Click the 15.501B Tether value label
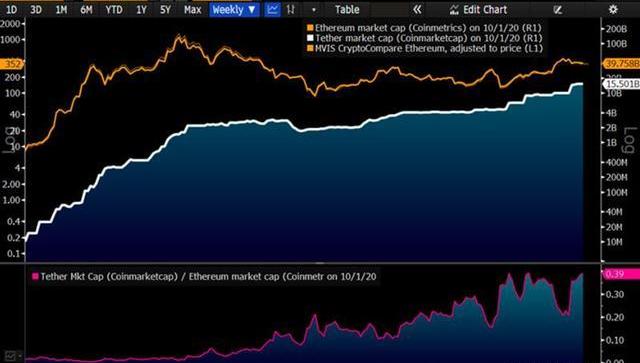 point(621,84)
